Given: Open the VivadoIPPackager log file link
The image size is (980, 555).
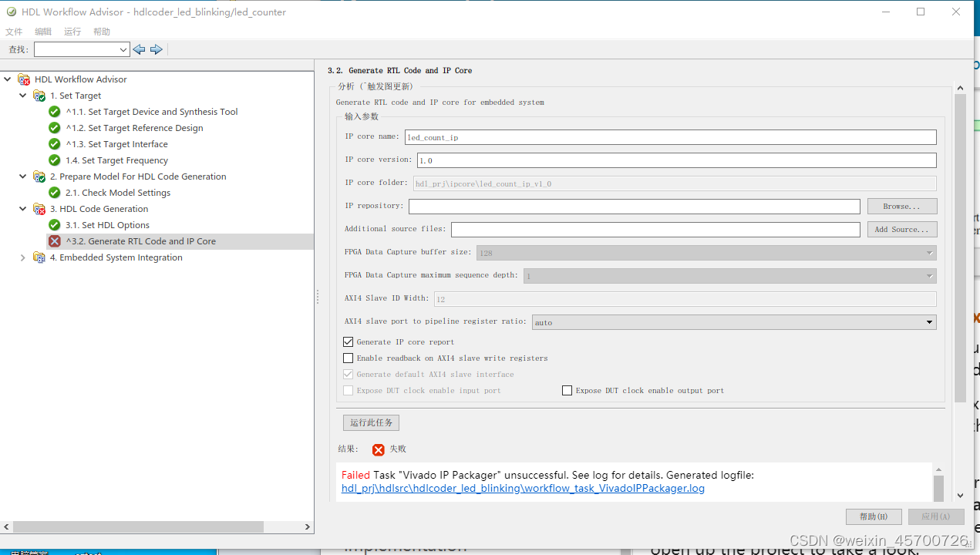Looking at the screenshot, I should (523, 488).
